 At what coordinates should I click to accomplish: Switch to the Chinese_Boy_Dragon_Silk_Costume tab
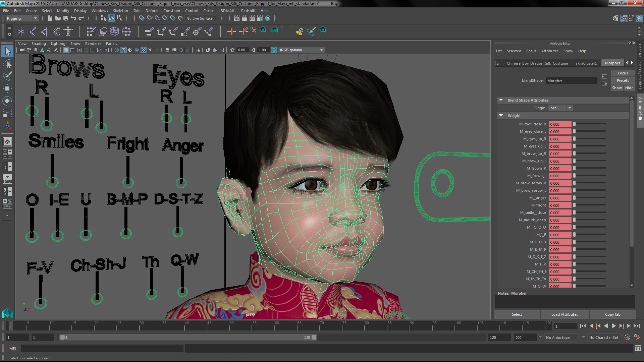click(x=537, y=63)
